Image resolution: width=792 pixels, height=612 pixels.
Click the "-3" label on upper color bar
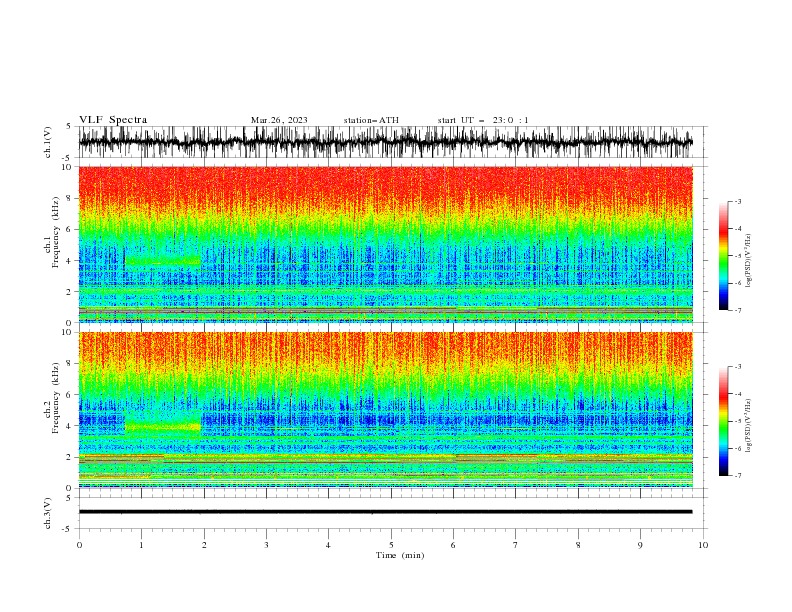(x=737, y=201)
